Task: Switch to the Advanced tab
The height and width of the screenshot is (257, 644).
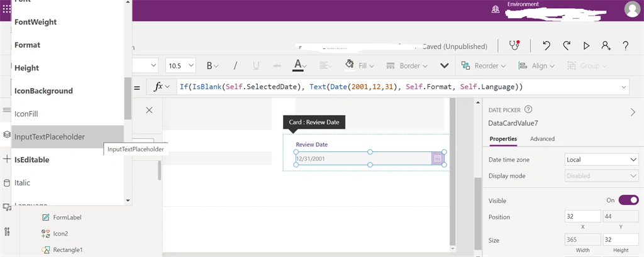Action: pyautogui.click(x=542, y=139)
